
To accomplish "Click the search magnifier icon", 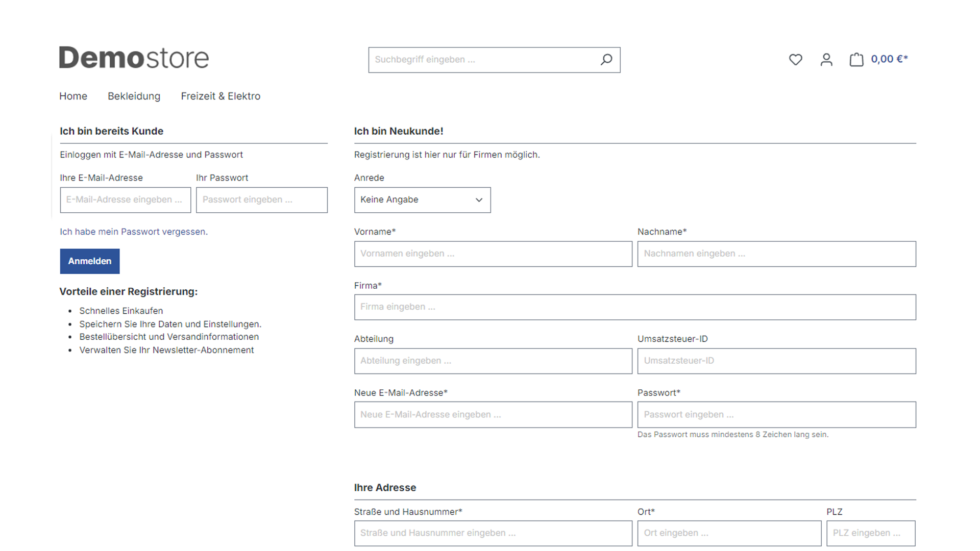I will point(606,60).
